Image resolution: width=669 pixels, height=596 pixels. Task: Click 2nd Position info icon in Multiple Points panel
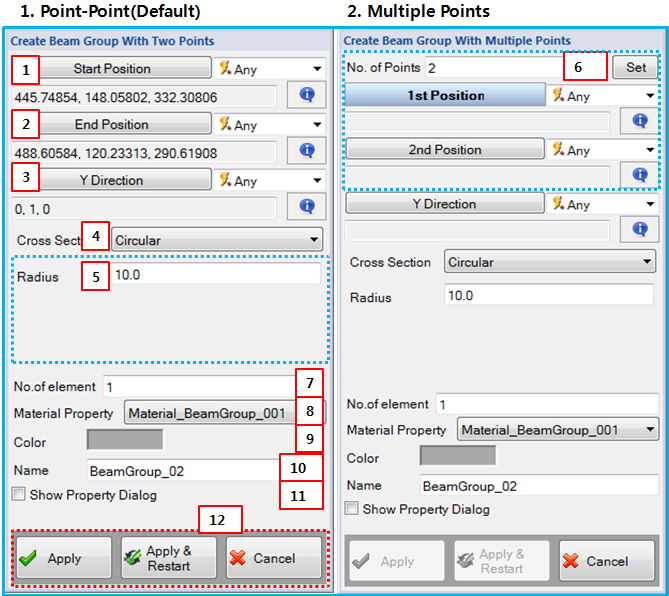[639, 174]
